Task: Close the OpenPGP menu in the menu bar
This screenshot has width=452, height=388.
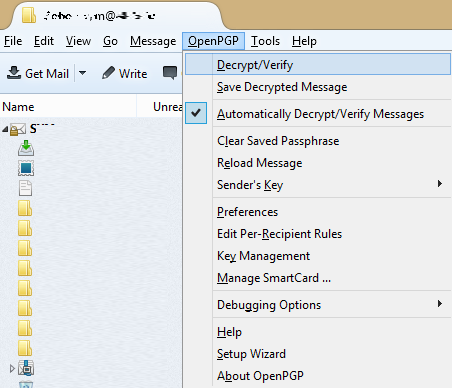Action: click(213, 41)
